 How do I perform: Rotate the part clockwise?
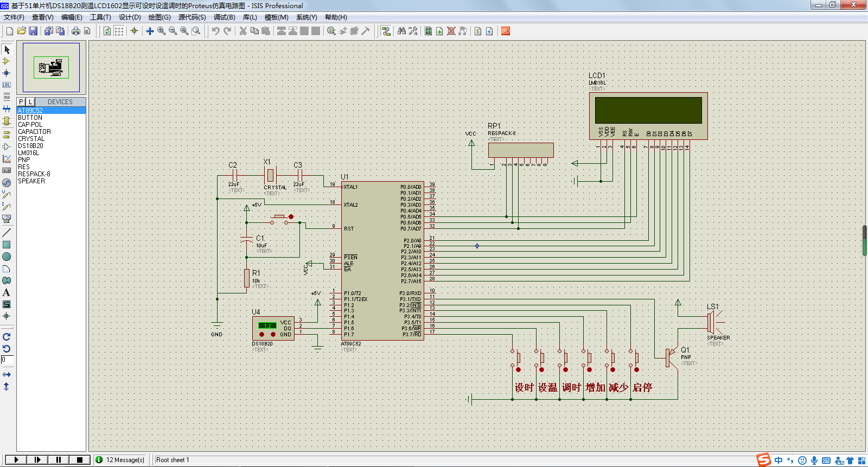pyautogui.click(x=7, y=337)
